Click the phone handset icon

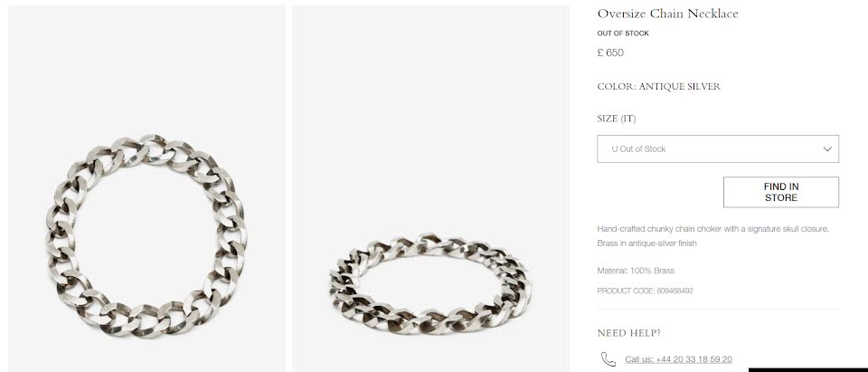pyautogui.click(x=608, y=359)
